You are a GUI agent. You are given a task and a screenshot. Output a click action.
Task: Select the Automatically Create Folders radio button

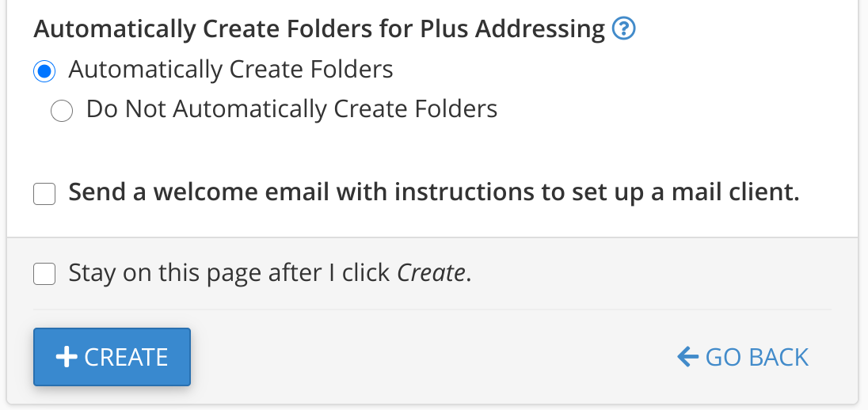point(44,71)
